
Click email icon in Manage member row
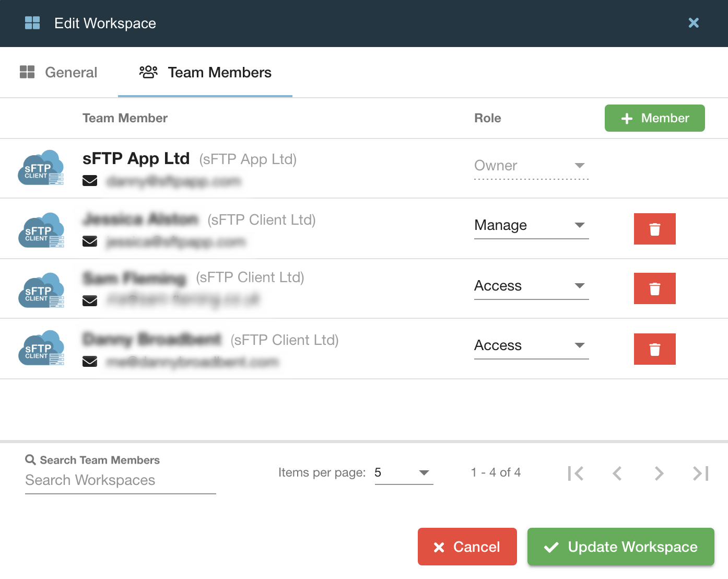(x=90, y=241)
